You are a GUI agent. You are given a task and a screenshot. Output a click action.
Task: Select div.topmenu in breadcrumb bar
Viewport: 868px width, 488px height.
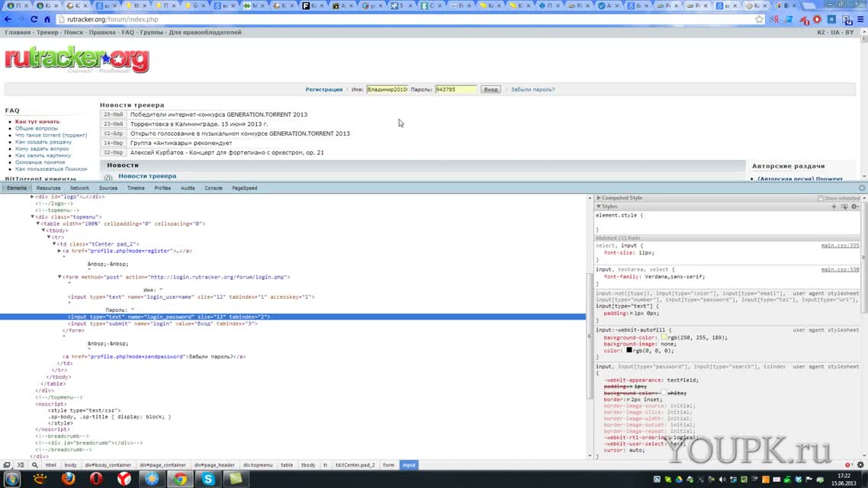pyautogui.click(x=257, y=465)
